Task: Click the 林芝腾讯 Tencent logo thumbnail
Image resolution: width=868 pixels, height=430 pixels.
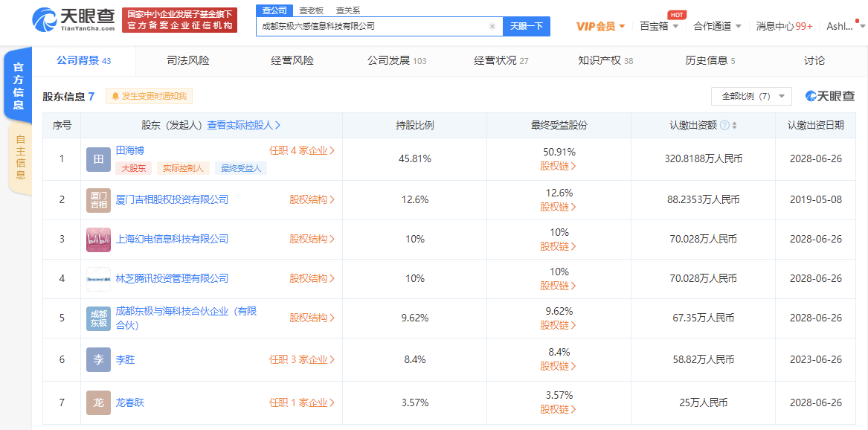Action: point(98,279)
